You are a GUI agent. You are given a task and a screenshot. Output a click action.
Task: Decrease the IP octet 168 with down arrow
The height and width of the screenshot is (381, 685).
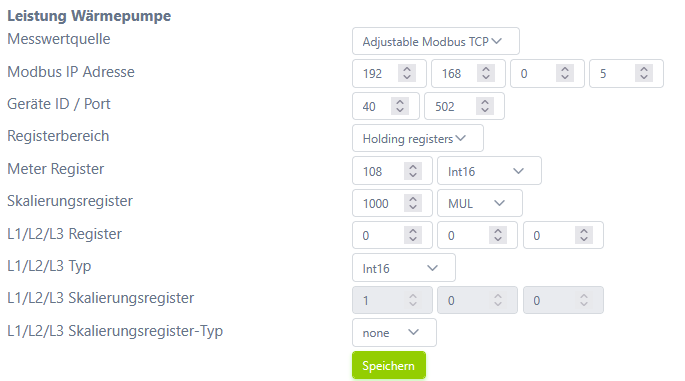tap(486, 77)
